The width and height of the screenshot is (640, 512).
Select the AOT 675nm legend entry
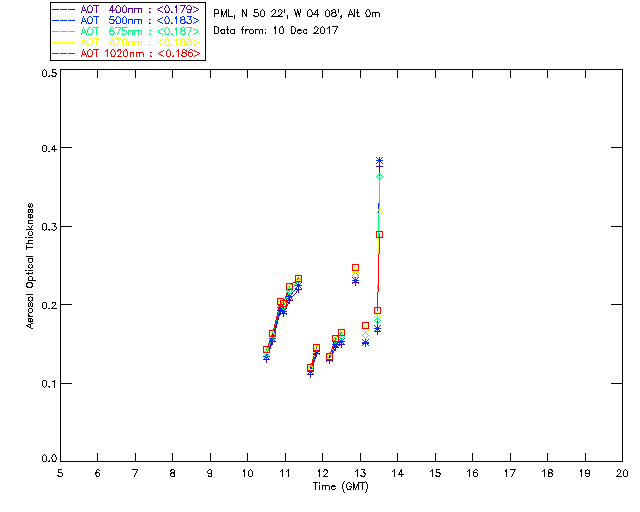coord(127,31)
